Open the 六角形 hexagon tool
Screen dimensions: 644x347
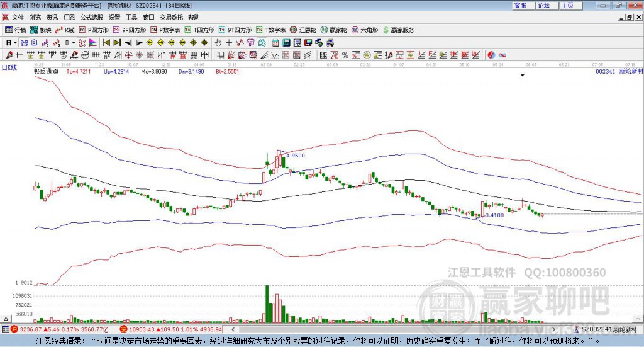pos(365,30)
